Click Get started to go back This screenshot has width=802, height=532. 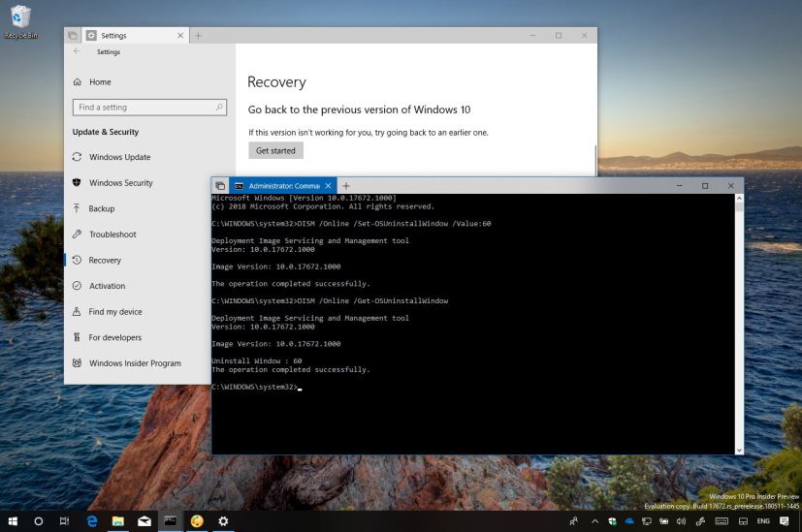point(275,150)
